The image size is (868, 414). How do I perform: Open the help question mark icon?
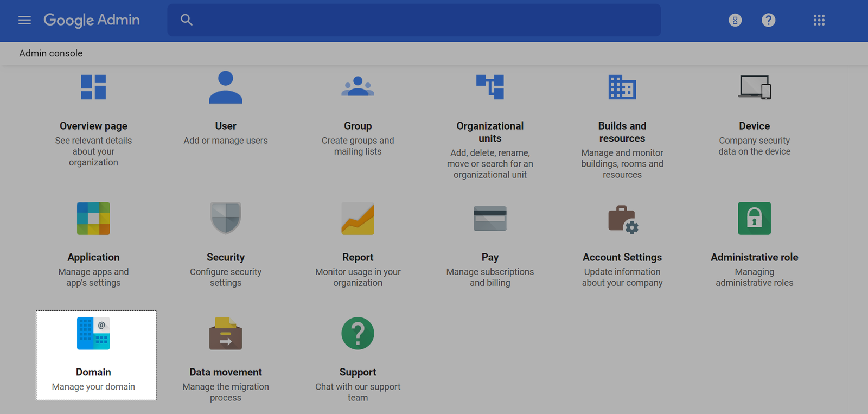(768, 20)
